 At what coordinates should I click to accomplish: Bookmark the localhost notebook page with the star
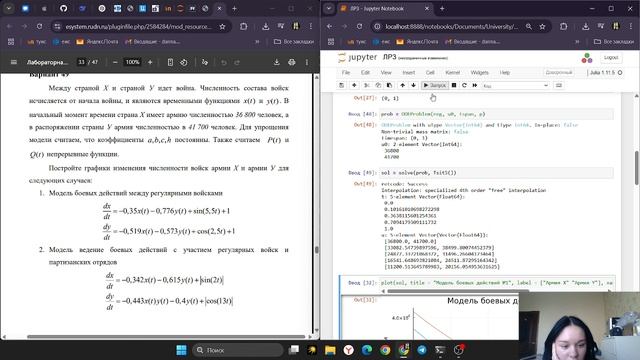542,26
